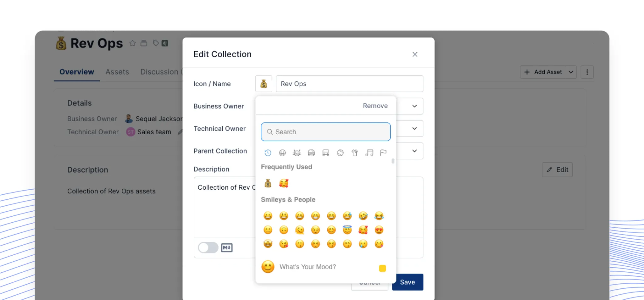Expand the Business Owner dropdown
The height and width of the screenshot is (300, 644).
tap(414, 106)
